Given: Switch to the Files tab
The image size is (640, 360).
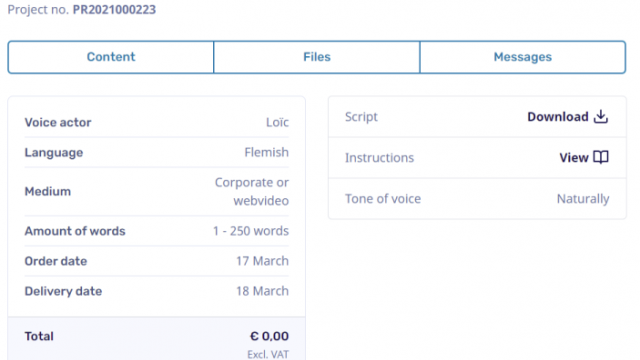Looking at the screenshot, I should 317,57.
